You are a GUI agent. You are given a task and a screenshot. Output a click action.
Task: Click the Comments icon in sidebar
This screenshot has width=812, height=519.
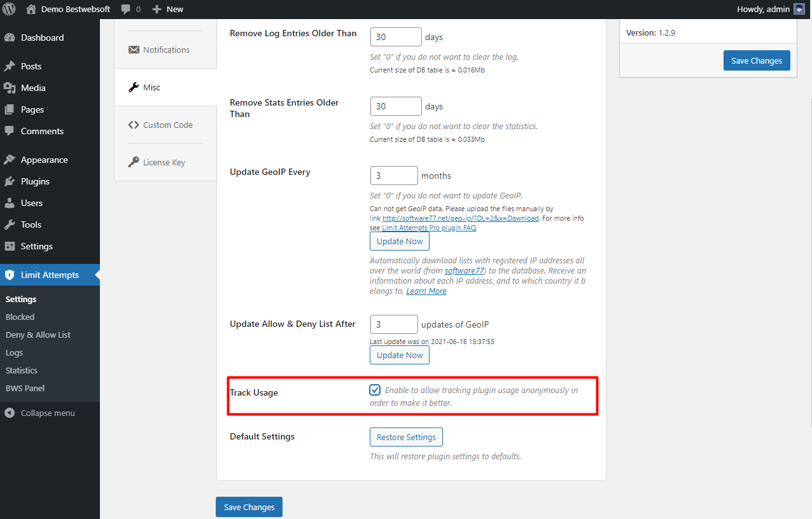pyautogui.click(x=10, y=131)
